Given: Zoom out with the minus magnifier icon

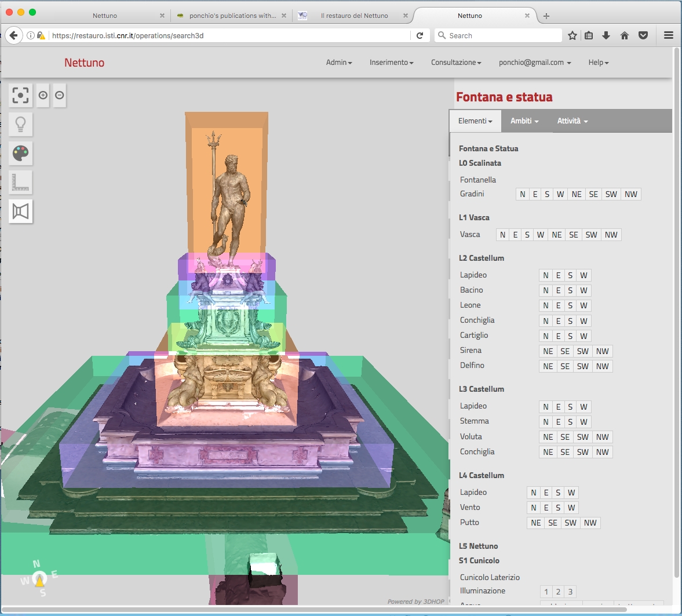Looking at the screenshot, I should click(60, 95).
